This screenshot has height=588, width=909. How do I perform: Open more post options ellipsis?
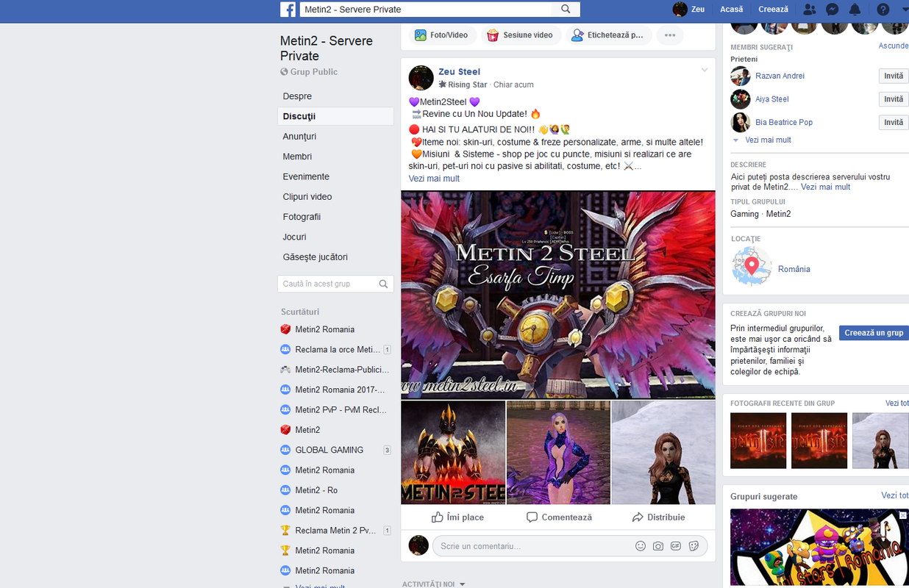[670, 35]
